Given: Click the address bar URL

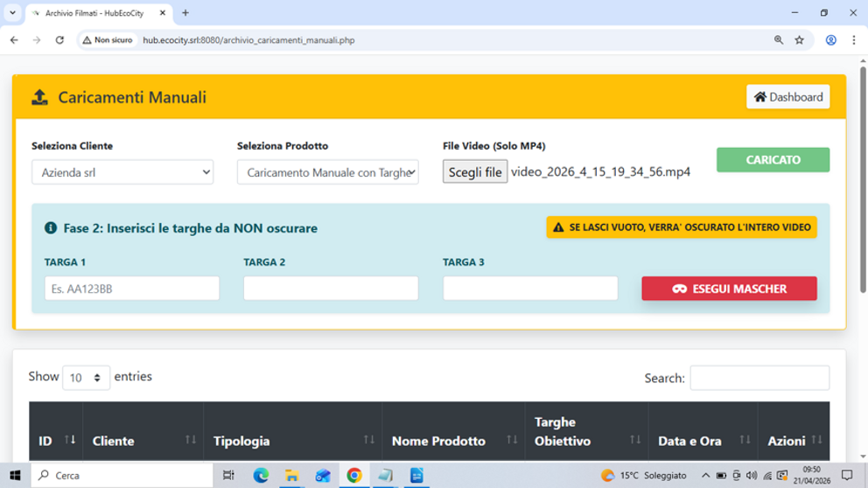Looking at the screenshot, I should coord(248,40).
